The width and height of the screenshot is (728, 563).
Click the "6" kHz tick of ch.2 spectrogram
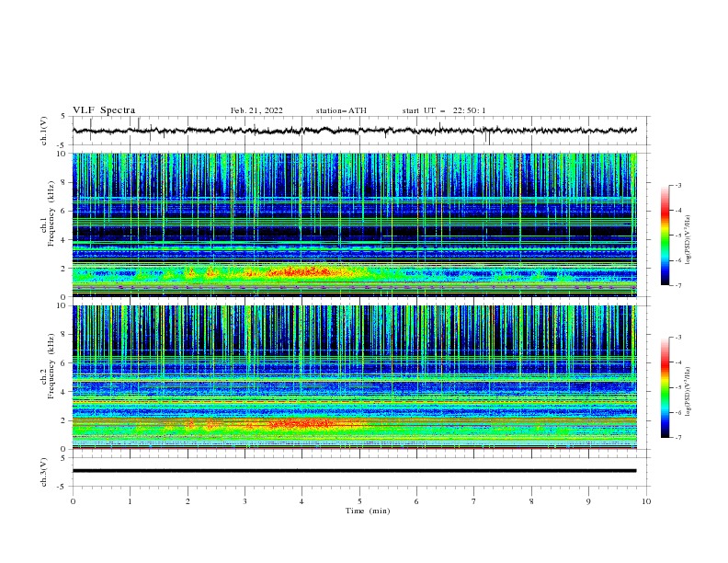64,363
